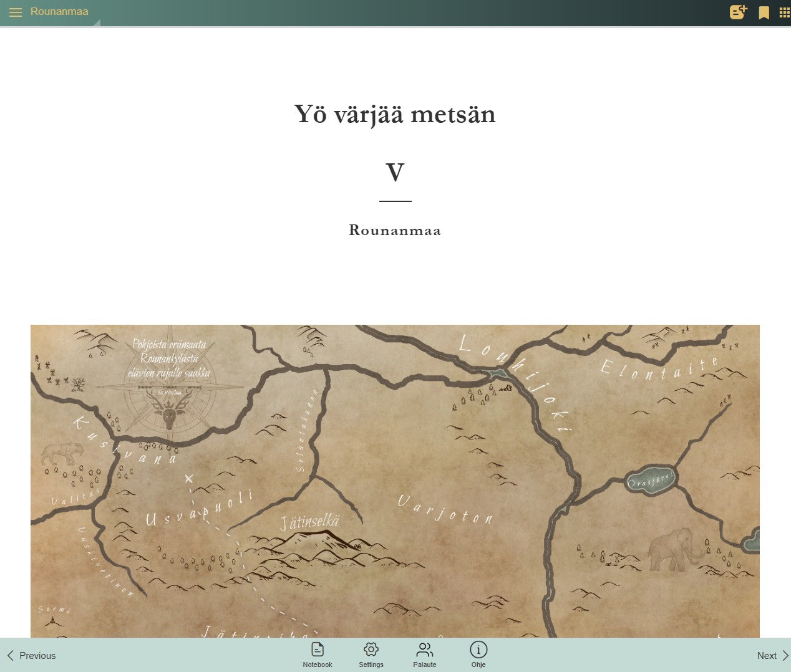The height and width of the screenshot is (672, 791).
Task: Click the X marker on the map
Action: 189,479
